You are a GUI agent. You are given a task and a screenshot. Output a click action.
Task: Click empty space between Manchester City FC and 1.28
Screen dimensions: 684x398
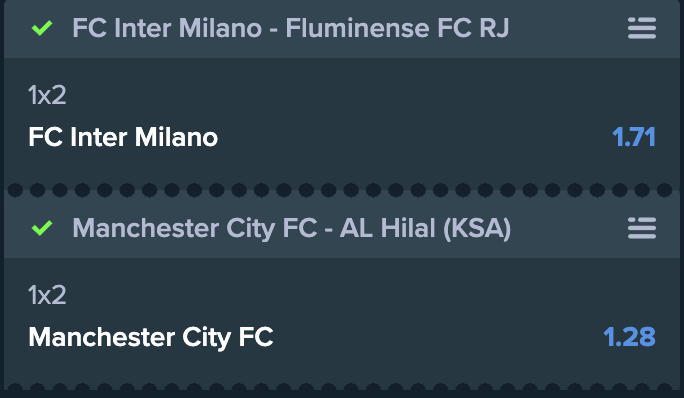(x=438, y=337)
